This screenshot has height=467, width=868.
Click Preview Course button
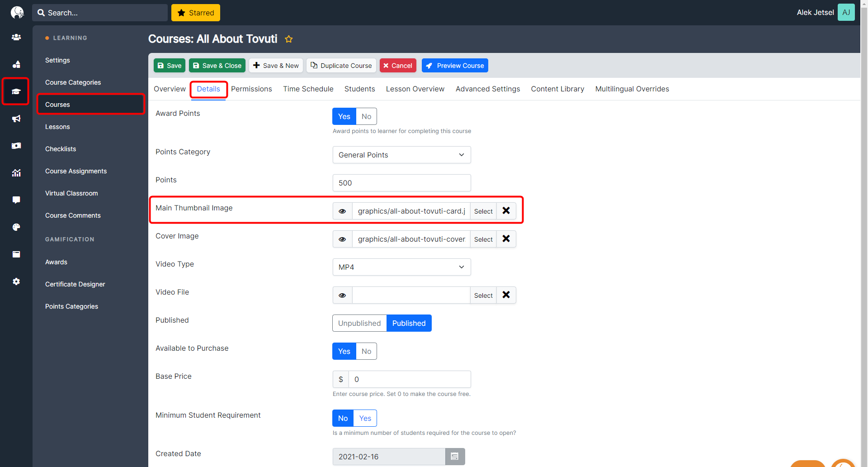455,66
